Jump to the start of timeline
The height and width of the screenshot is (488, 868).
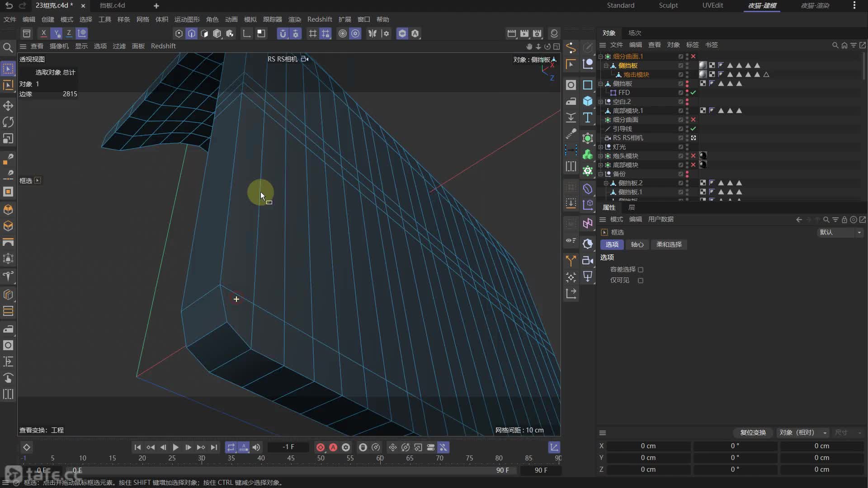coord(137,447)
